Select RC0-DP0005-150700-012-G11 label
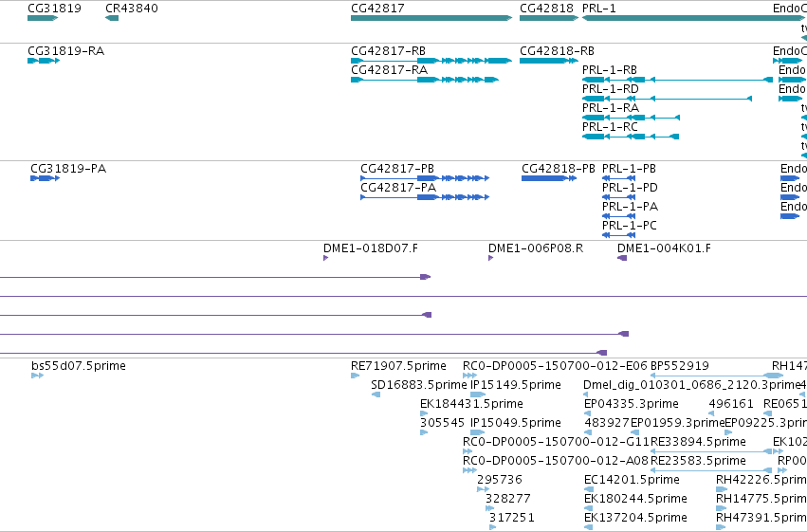 click(x=556, y=442)
